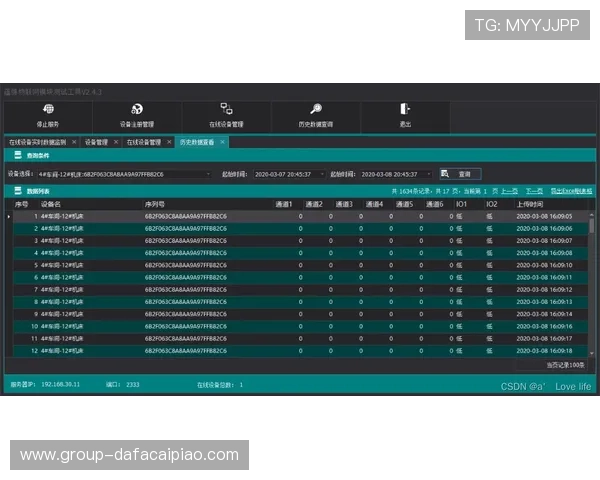Close the 在线设备管理 tab
This screenshot has width=600, height=480.
click(x=169, y=142)
